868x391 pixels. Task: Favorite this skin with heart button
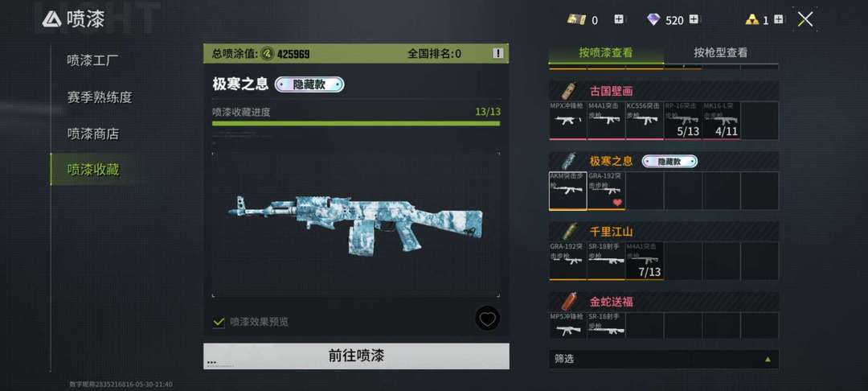pyautogui.click(x=487, y=319)
